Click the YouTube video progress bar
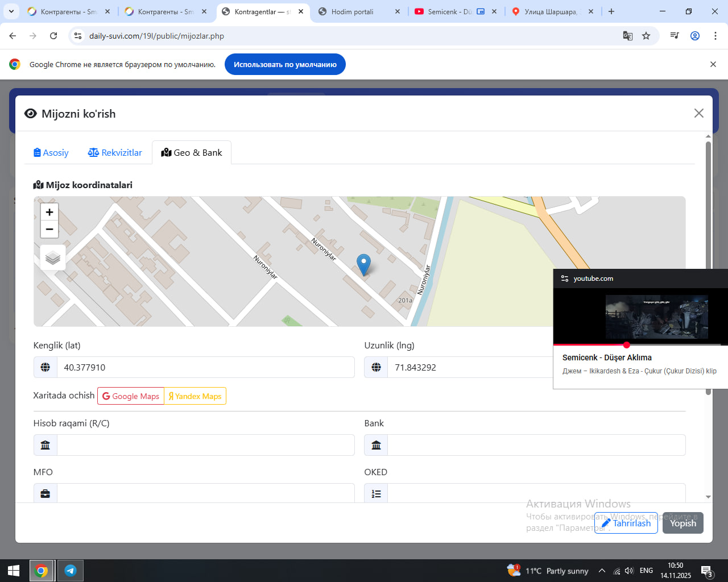The width and height of the screenshot is (728, 582). [637, 345]
